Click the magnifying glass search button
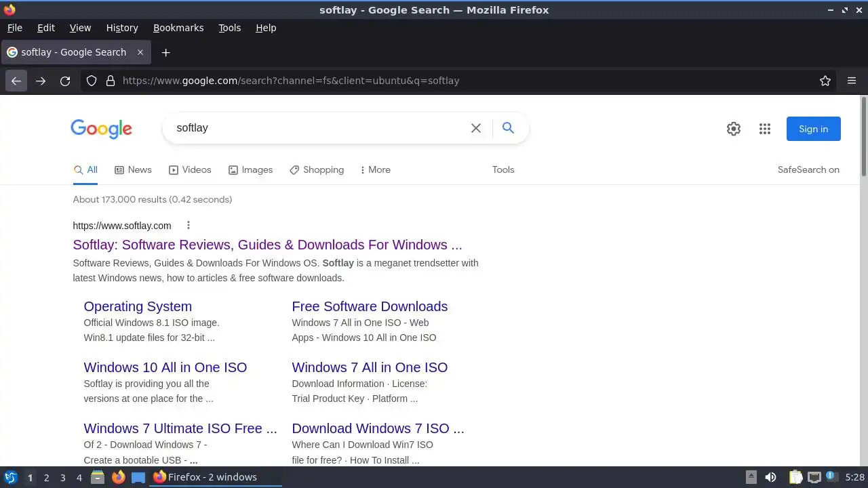868x488 pixels. point(508,127)
